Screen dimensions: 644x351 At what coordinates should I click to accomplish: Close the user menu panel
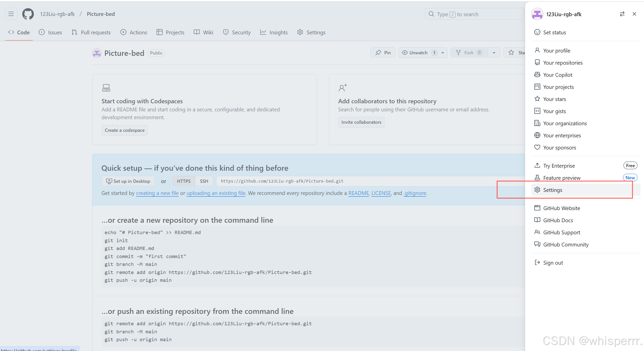(x=634, y=14)
